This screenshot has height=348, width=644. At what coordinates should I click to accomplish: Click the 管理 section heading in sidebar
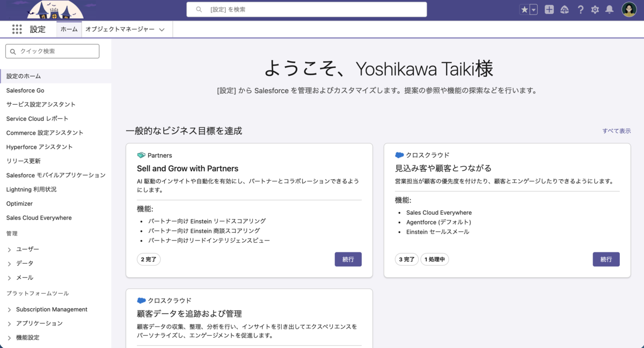pyautogui.click(x=12, y=234)
